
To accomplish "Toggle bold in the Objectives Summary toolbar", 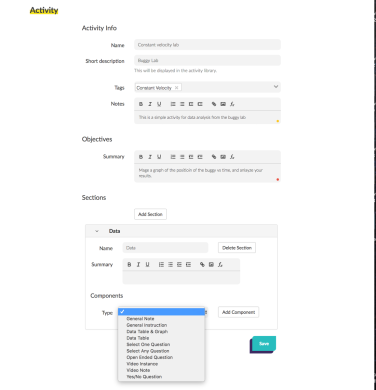I will pos(141,157).
